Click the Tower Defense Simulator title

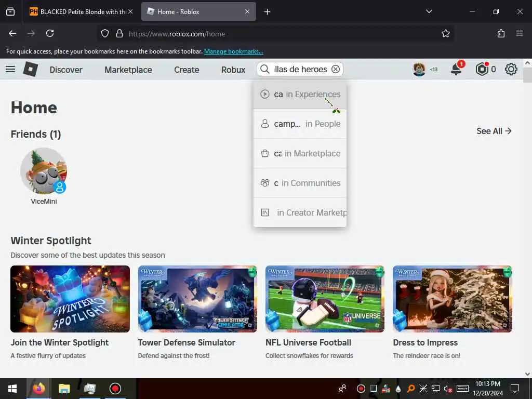click(x=187, y=343)
